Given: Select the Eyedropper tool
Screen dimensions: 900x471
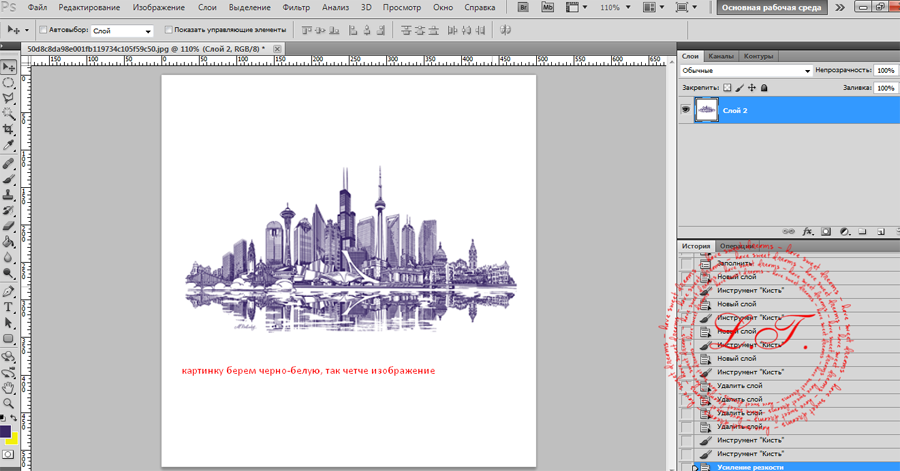Looking at the screenshot, I should pyautogui.click(x=8, y=145).
